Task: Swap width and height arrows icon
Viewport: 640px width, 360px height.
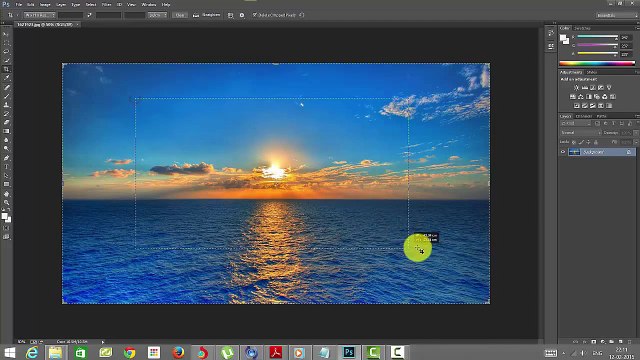Action: point(89,15)
